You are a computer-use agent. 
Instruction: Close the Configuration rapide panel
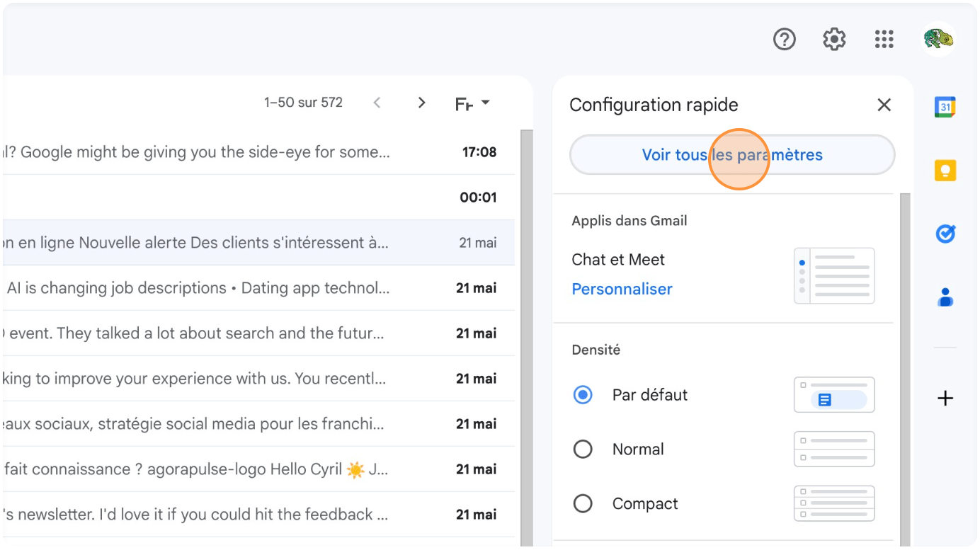click(x=884, y=105)
